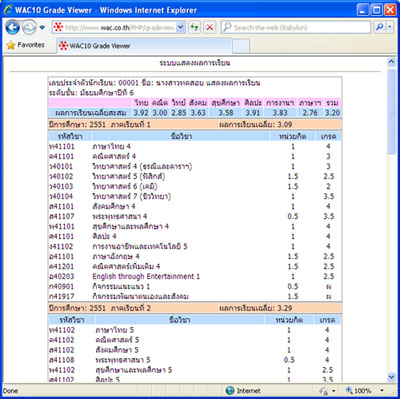Screen dimensions: 400x399
Task: Select the WAC10 Grade Viewer tab
Action: coord(143,46)
